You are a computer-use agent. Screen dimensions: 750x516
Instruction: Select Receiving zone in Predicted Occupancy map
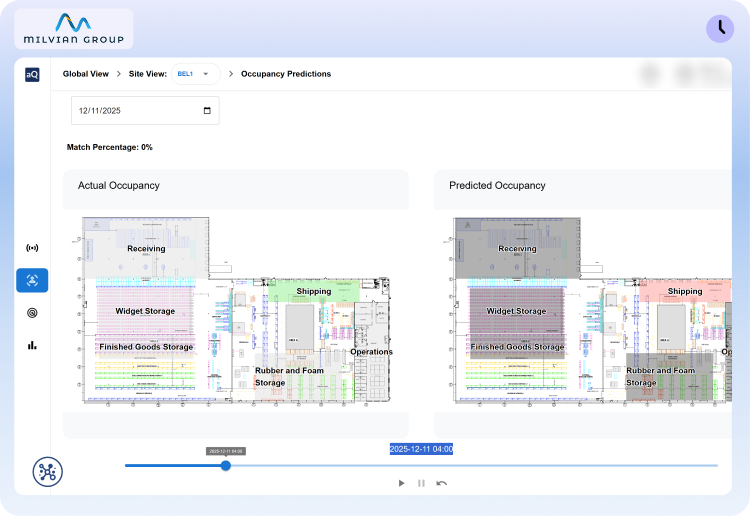click(x=517, y=249)
